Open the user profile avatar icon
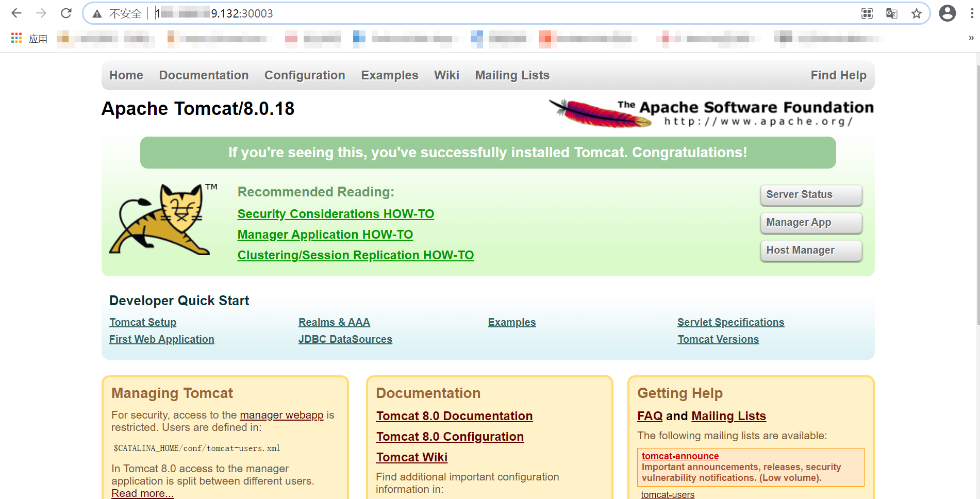 point(948,13)
